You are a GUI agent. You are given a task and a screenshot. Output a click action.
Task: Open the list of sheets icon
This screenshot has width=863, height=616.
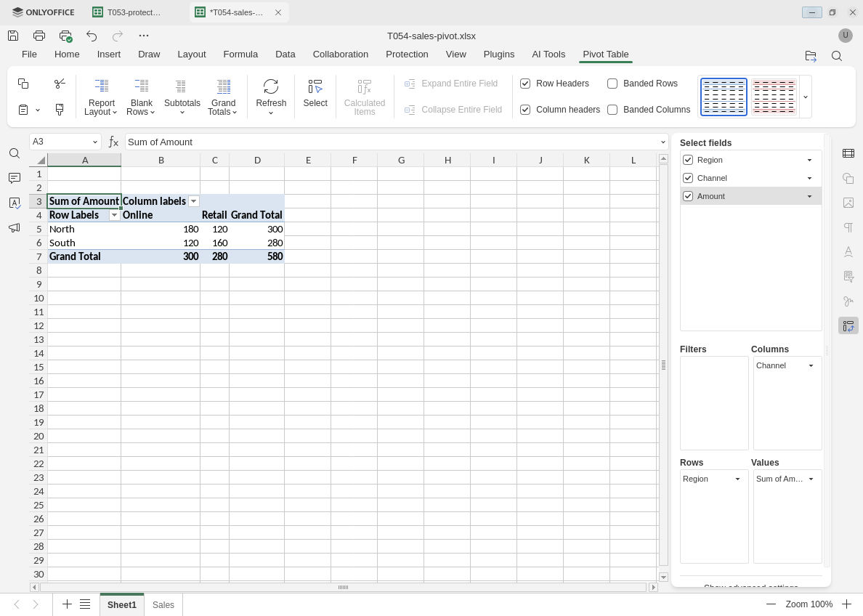85,604
